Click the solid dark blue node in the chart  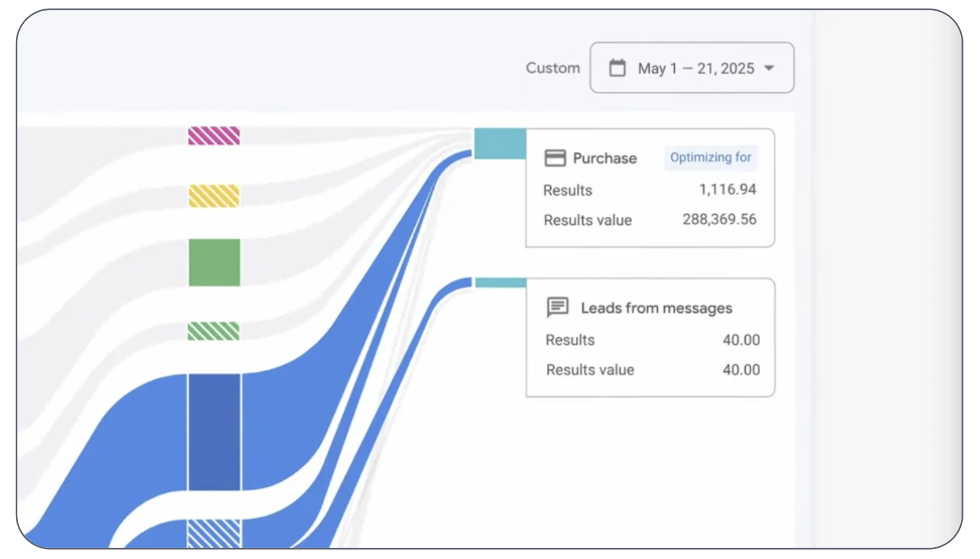click(215, 433)
